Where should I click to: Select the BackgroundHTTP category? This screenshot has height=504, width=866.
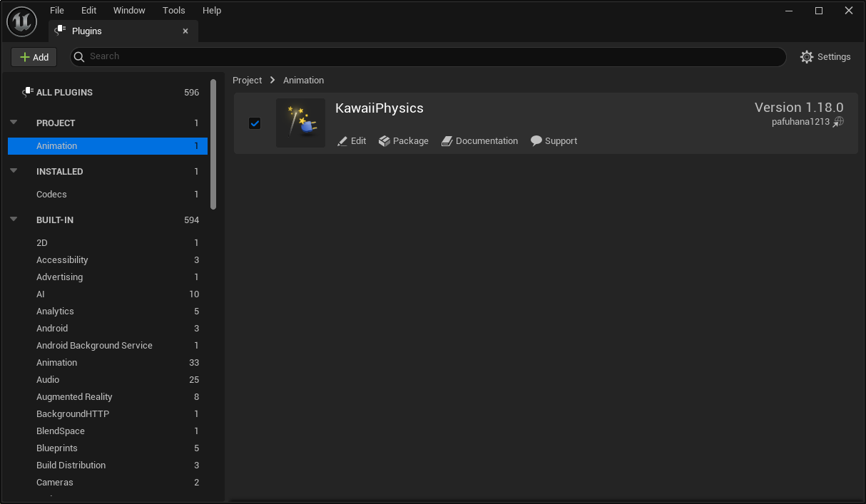pos(108,414)
